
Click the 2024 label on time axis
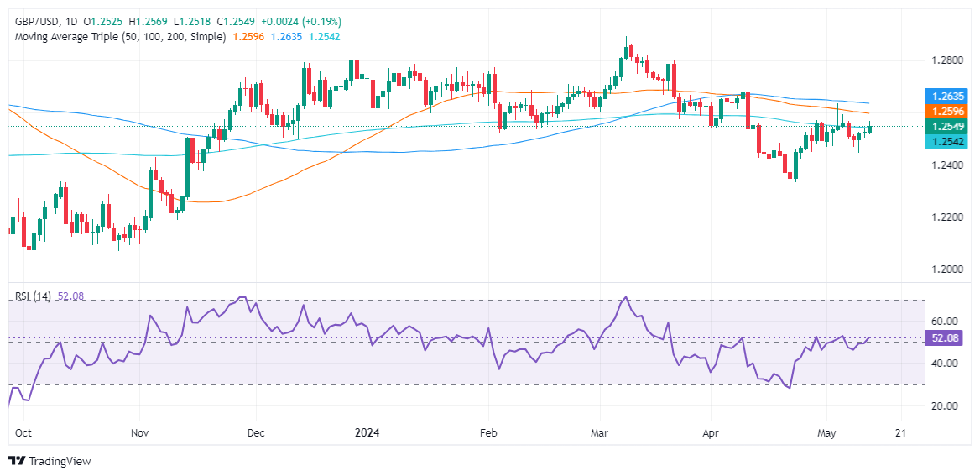click(x=367, y=432)
